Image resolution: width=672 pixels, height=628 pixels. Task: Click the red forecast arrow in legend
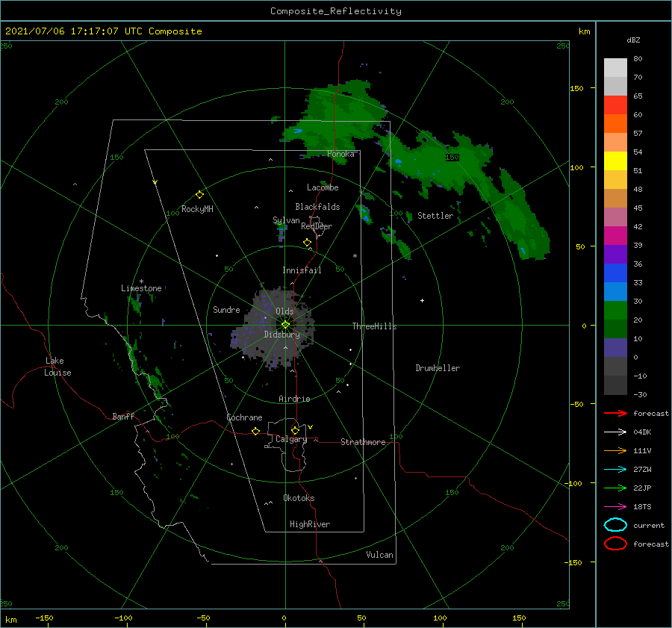coord(615,413)
